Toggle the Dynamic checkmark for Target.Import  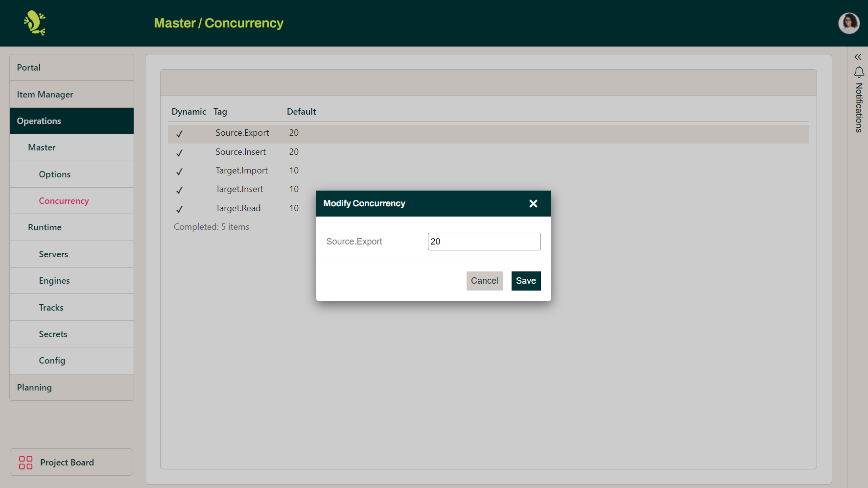(x=179, y=171)
